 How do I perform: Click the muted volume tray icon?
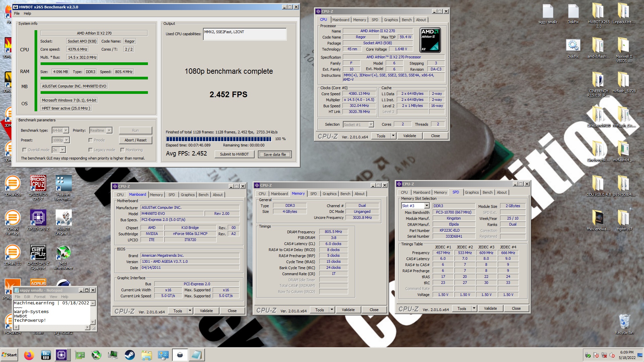(x=612, y=355)
